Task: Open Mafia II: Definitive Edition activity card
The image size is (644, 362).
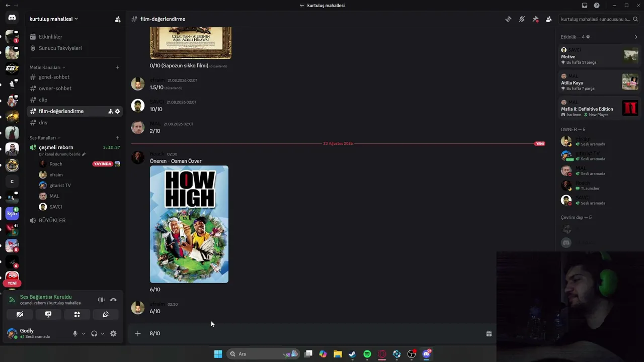Action: tap(599, 109)
